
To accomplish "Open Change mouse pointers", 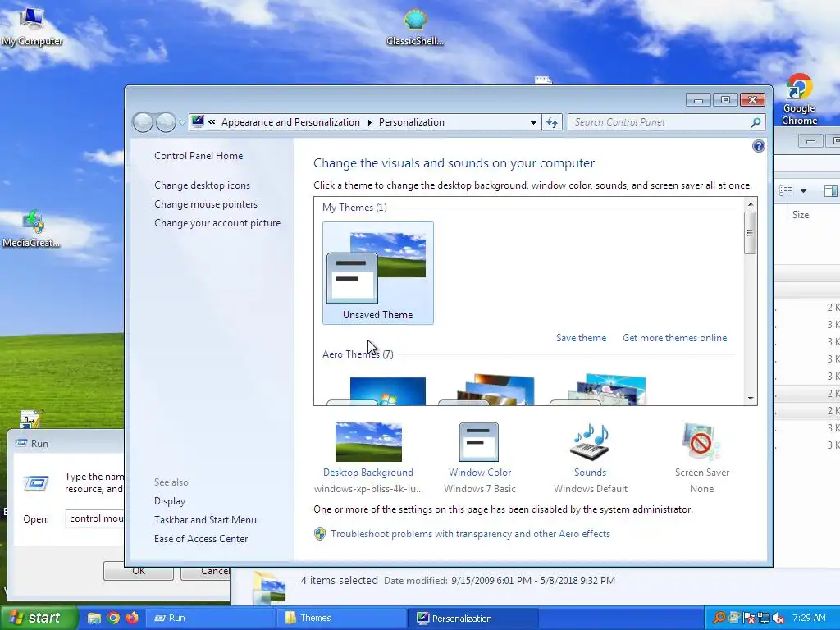I will point(206,204).
